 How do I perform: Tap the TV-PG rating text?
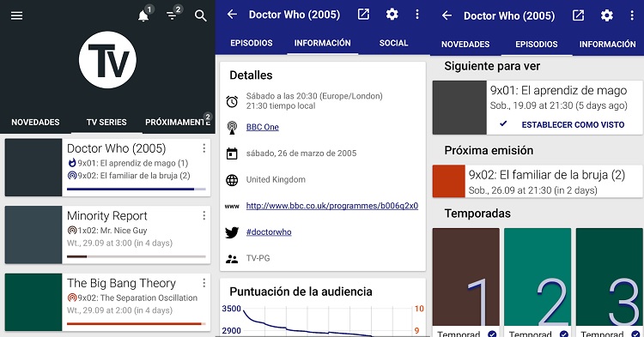coord(258,258)
